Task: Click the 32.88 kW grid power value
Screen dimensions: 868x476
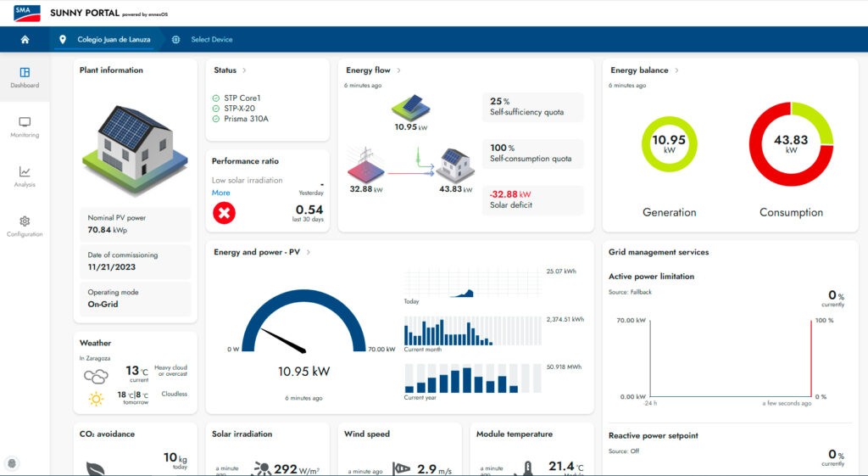Action: (x=366, y=189)
